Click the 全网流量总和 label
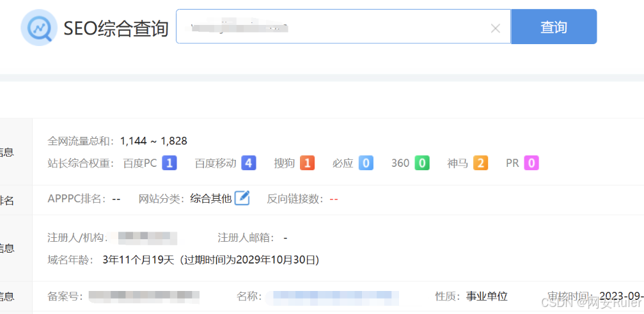Viewport: 644px width, 314px height. click(x=81, y=141)
